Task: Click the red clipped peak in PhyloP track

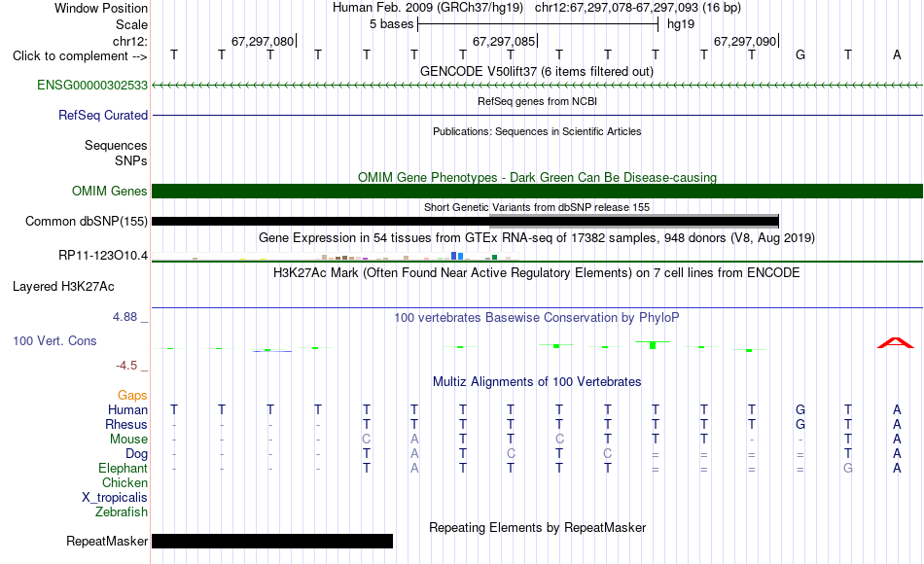Action: (895, 342)
